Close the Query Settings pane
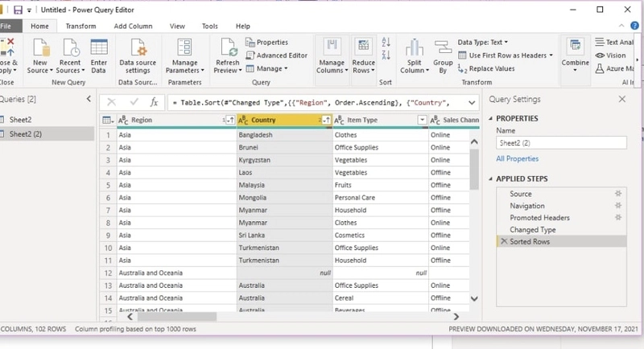The width and height of the screenshot is (644, 349). [x=622, y=99]
